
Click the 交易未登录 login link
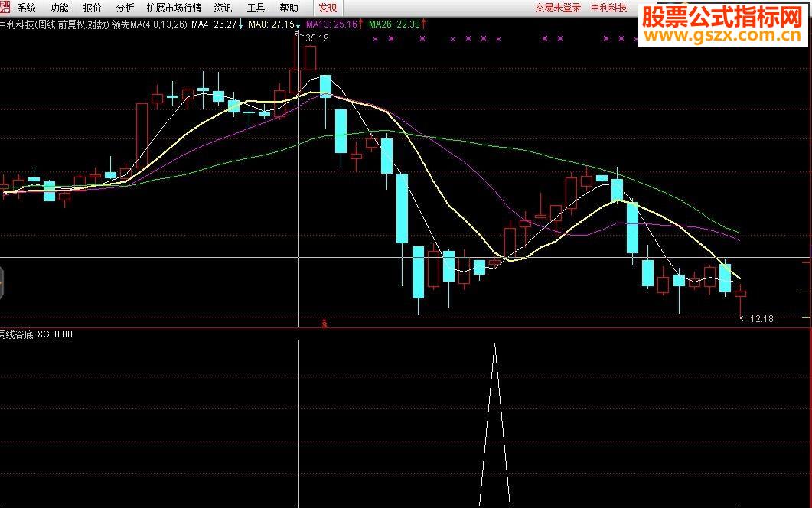[558, 8]
